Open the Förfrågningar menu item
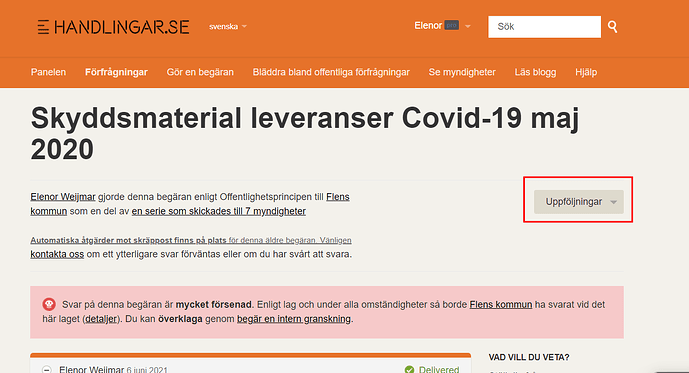The width and height of the screenshot is (689, 373). coord(116,72)
